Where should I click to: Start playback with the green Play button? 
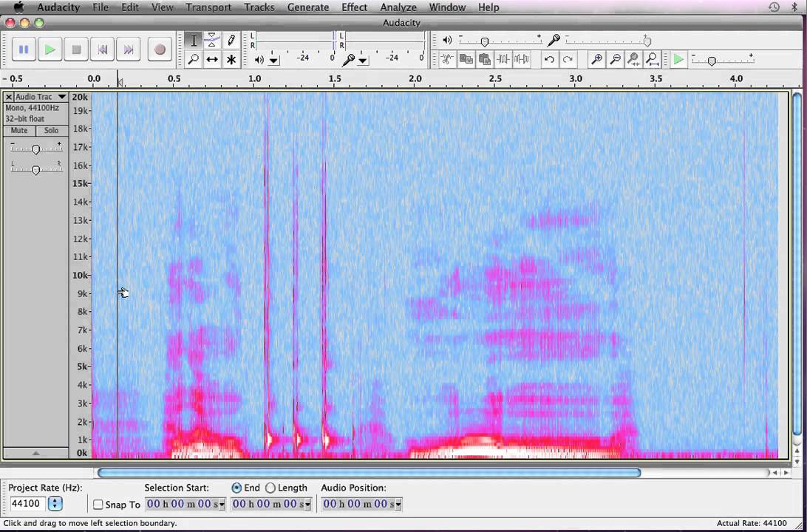(50, 50)
